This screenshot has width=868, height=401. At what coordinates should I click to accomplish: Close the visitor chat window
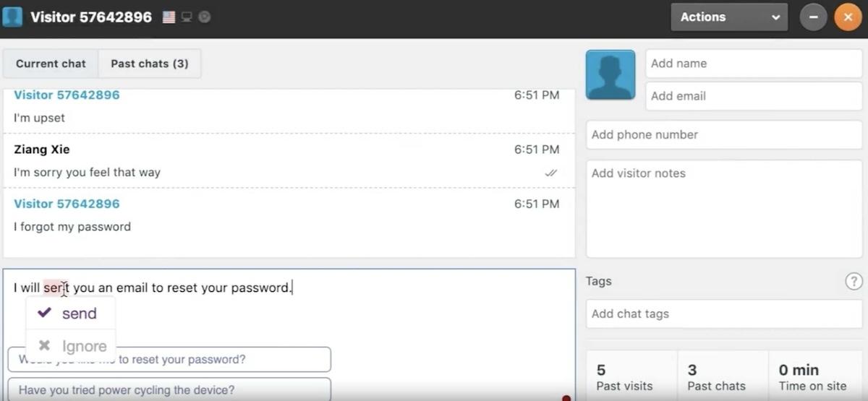[x=848, y=17]
